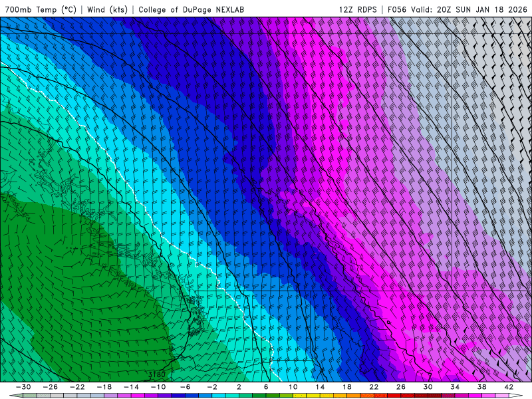Click the "2" colorbar label

(x=239, y=387)
